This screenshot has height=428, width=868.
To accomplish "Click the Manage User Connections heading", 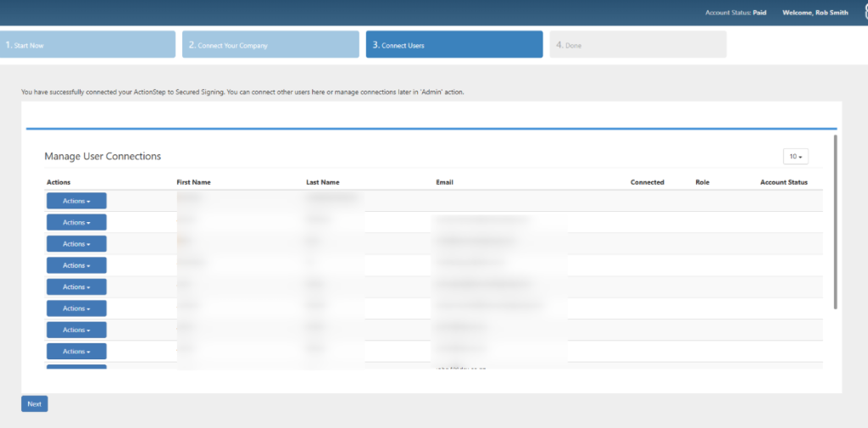I will point(103,157).
